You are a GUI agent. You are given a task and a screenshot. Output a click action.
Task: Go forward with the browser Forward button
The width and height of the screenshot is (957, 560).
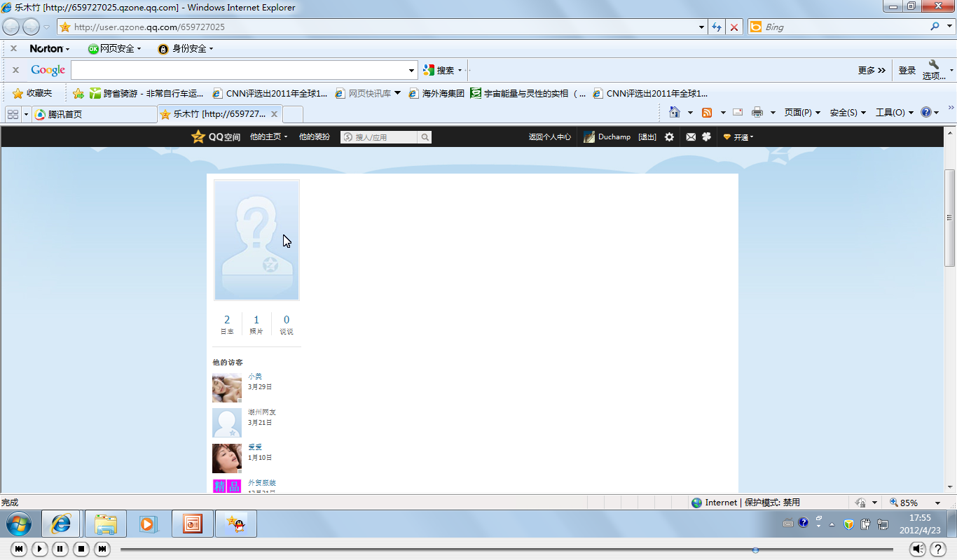click(31, 27)
